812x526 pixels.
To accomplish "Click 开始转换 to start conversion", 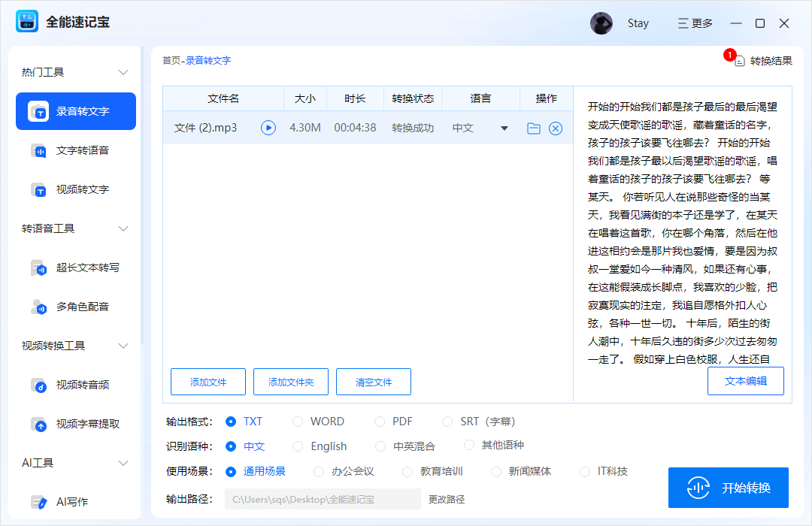I will (x=728, y=488).
